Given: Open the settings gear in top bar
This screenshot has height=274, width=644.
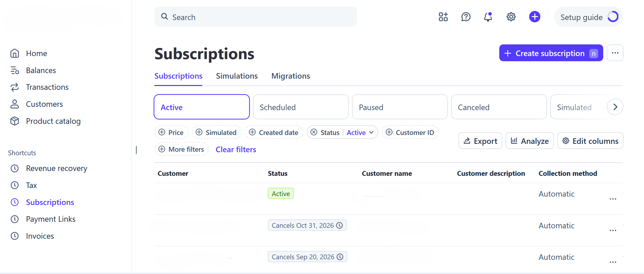Looking at the screenshot, I should [511, 17].
